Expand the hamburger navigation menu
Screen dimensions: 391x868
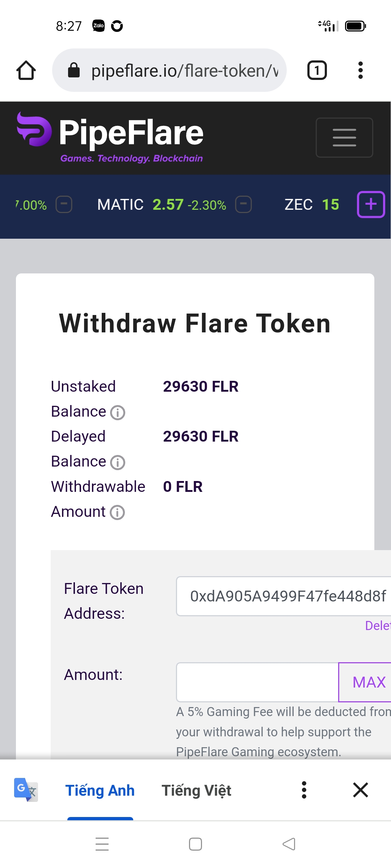[344, 137]
